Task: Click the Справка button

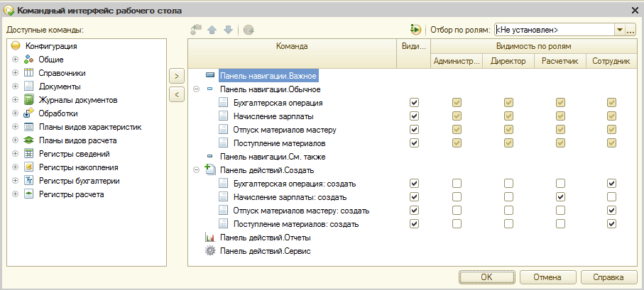Action: 608,277
